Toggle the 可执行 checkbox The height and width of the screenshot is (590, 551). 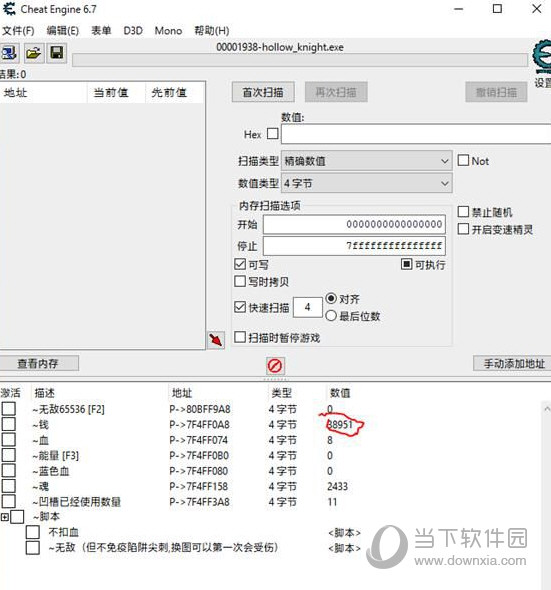coord(406,264)
